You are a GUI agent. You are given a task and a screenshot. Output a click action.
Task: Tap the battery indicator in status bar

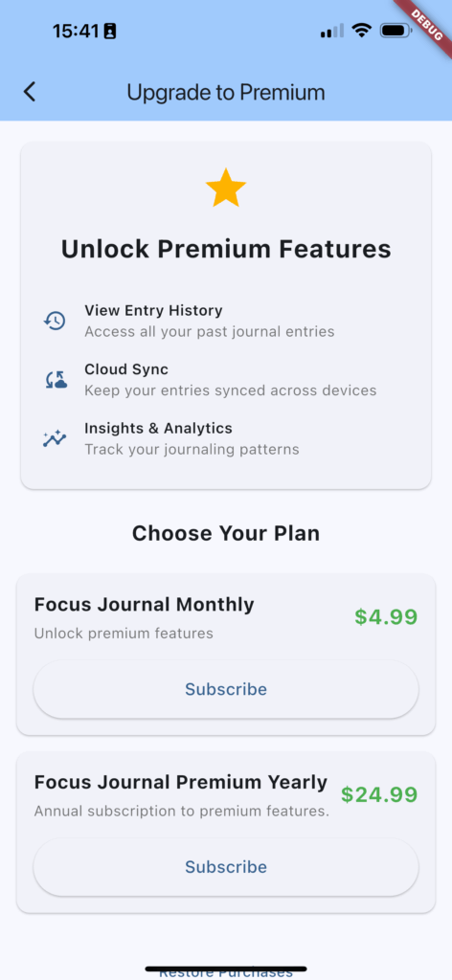pos(395,31)
